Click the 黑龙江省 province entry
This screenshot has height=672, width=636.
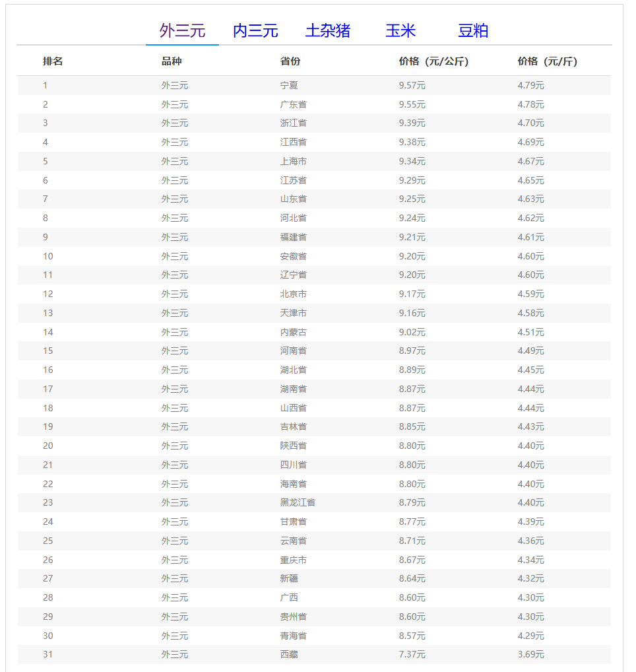tap(298, 502)
